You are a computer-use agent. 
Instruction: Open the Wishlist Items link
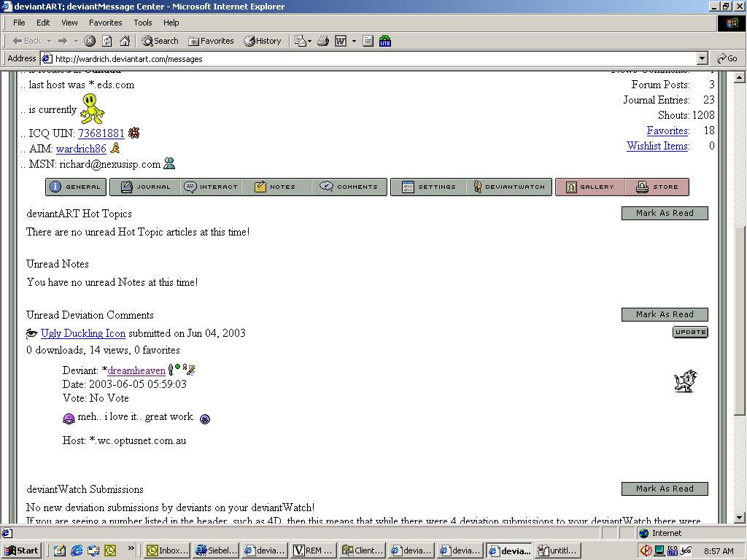657,146
